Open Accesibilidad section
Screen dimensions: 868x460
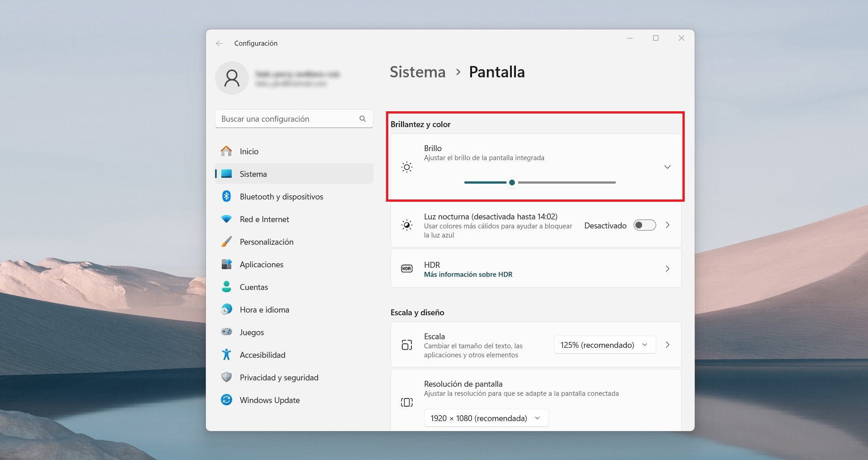tap(294, 355)
